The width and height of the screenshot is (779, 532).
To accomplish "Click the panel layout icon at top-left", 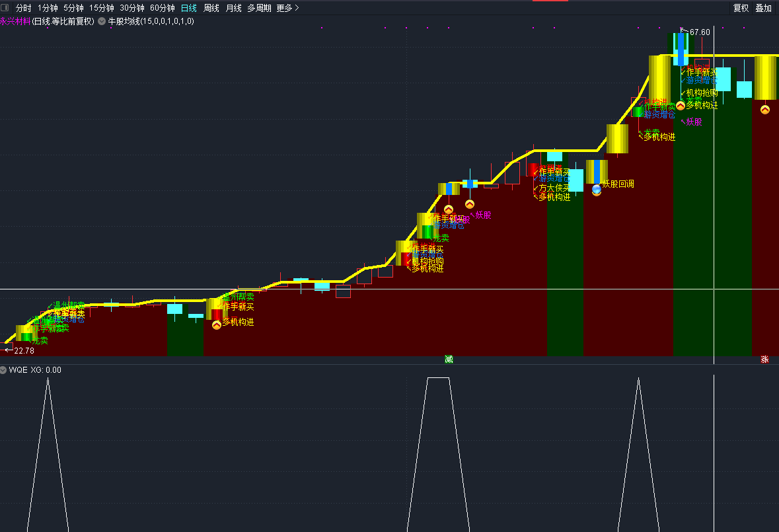I will (x=5, y=7).
